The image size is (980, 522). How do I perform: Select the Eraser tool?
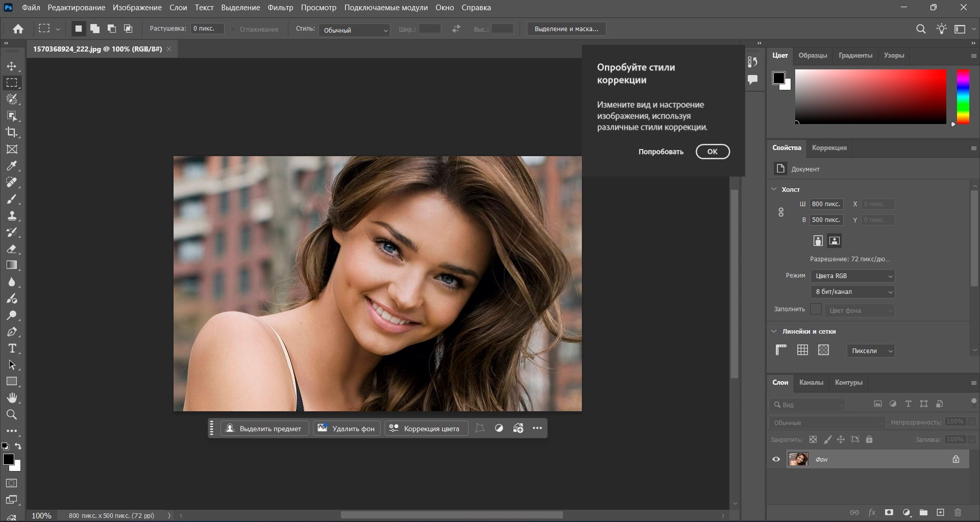[12, 249]
